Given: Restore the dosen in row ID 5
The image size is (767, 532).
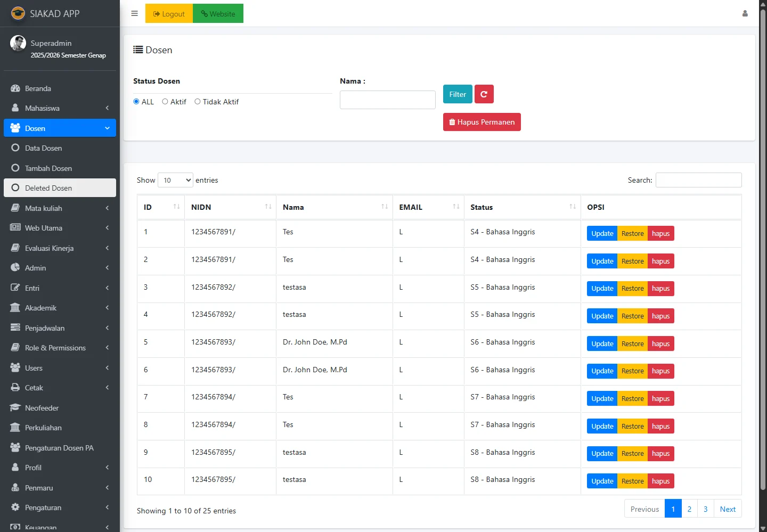Looking at the screenshot, I should pyautogui.click(x=632, y=343).
